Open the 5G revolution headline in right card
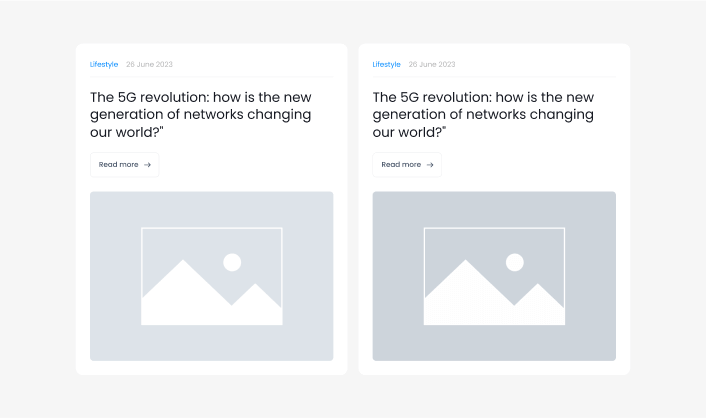The image size is (706, 418). 483,114
